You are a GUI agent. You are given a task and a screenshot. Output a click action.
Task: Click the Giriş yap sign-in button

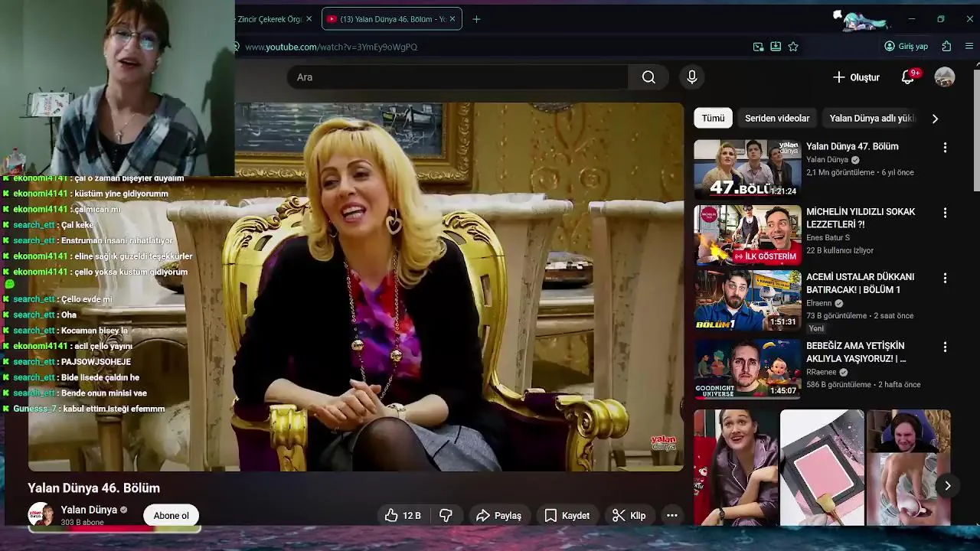pos(906,47)
